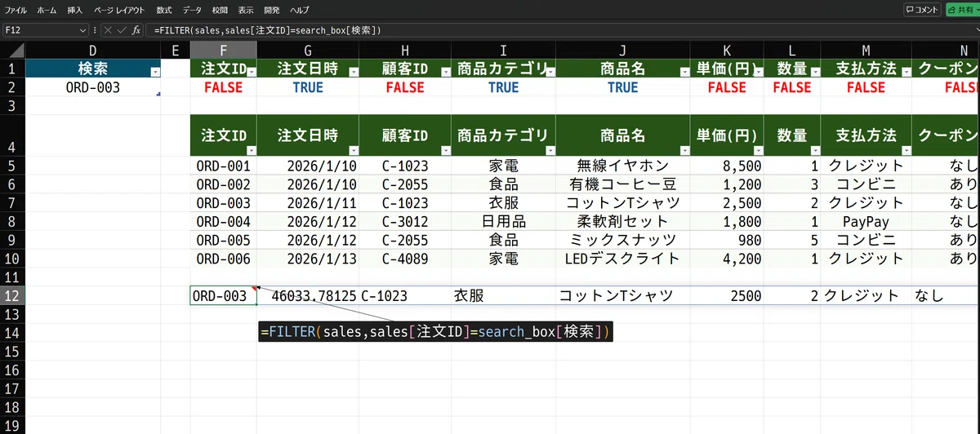Open row 4 注文日時 filter dropdown
This screenshot has width=980, height=434.
[x=352, y=150]
